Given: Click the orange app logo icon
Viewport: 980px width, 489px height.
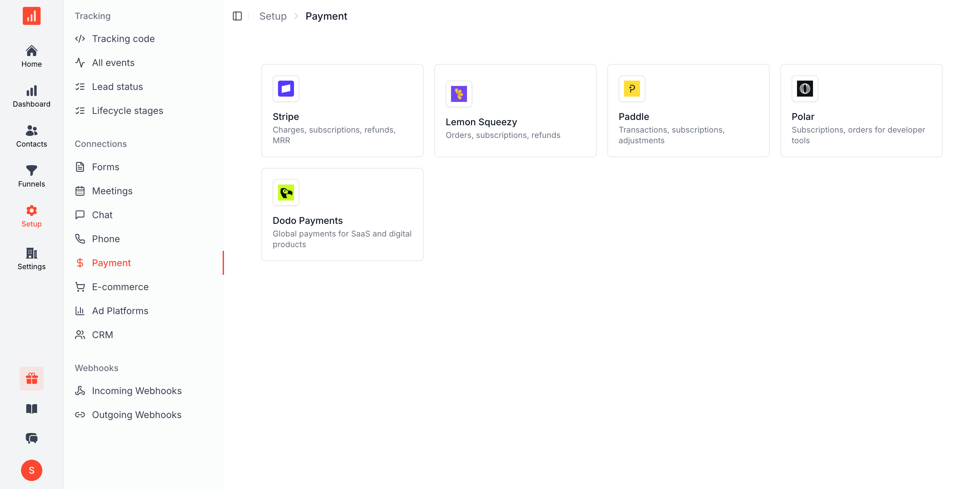Looking at the screenshot, I should click(32, 16).
